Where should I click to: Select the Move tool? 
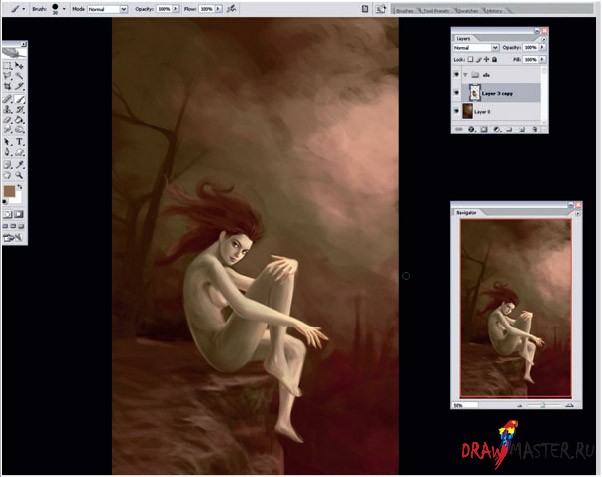tap(19, 66)
